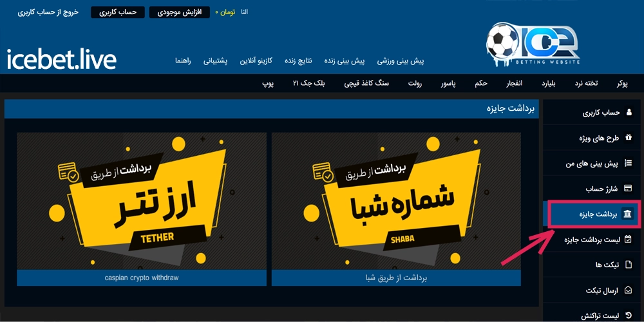Viewport: 644px width, 322px height.
Task: Select the بلک جک ۲۱ game link
Action: [x=309, y=84]
